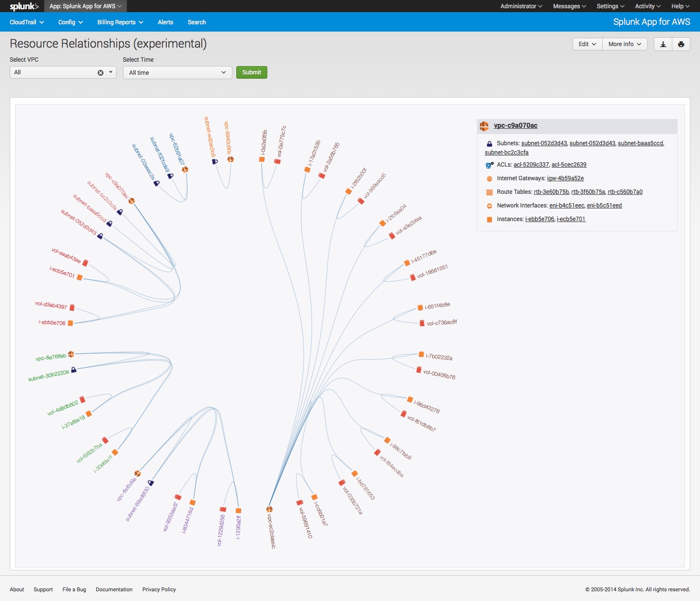Open the Privacy Policy footer link
The image size is (700, 601).
click(x=159, y=589)
